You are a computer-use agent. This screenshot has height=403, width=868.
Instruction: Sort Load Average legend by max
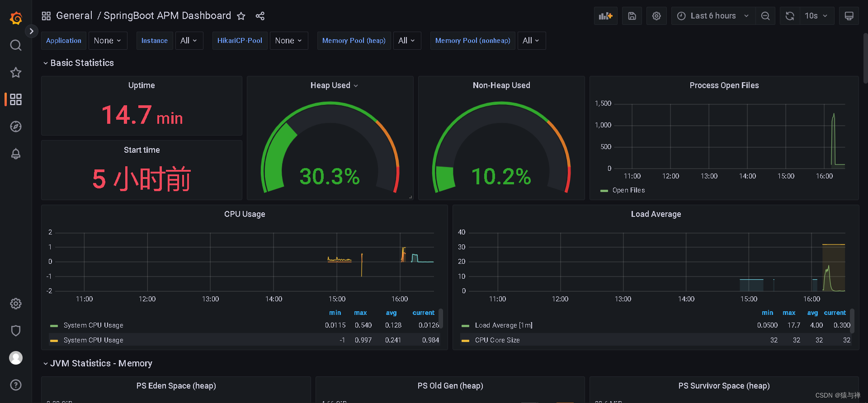(789, 313)
